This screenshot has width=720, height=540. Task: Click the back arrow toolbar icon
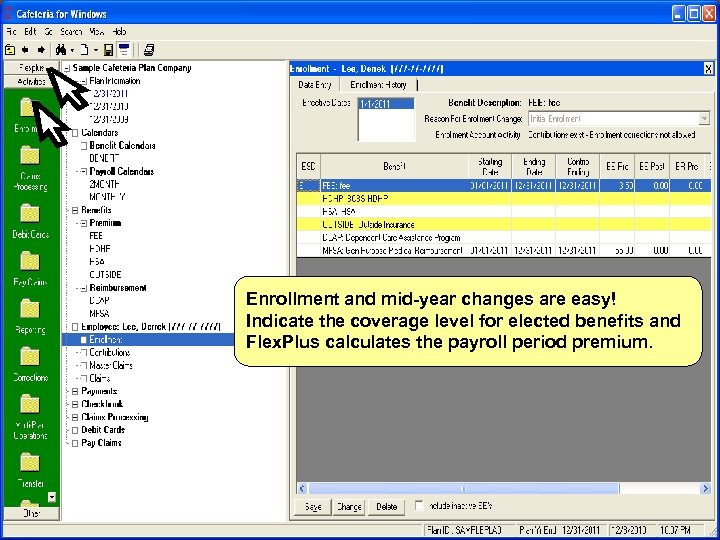(x=25, y=50)
